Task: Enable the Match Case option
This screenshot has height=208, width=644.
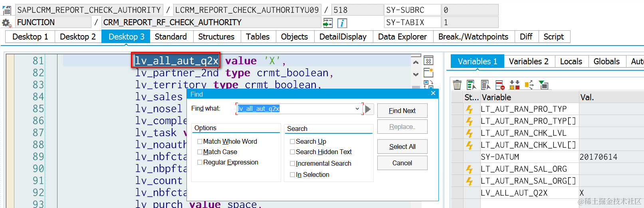Action: [x=200, y=152]
